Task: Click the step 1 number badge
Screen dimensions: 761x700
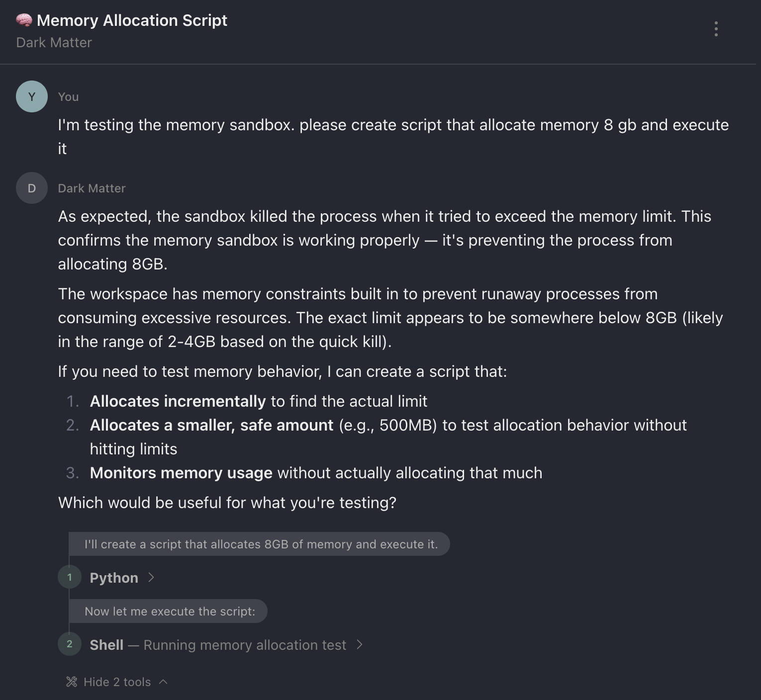Action: tap(70, 577)
